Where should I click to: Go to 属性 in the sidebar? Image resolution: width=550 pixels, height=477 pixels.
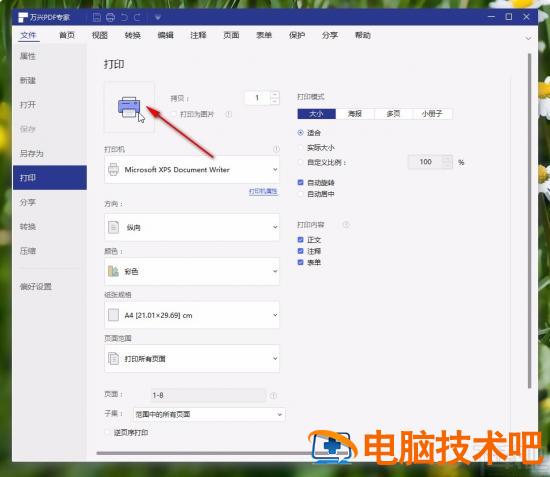pos(28,56)
